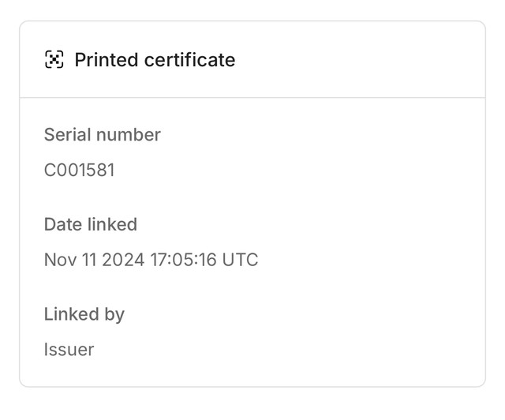Click the Nov 11 date text
This screenshot has height=420, width=505.
click(70, 260)
